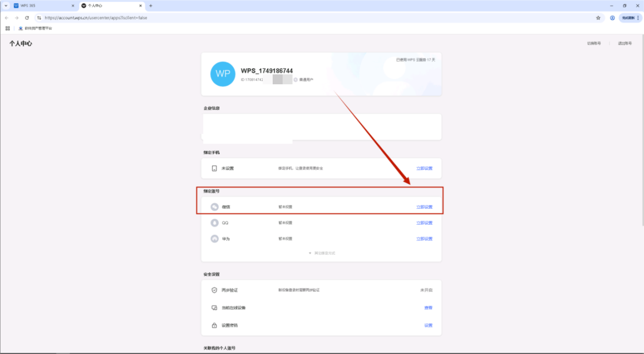Click 立即设置 in the 华为 row
This screenshot has width=644, height=354.
pos(424,238)
